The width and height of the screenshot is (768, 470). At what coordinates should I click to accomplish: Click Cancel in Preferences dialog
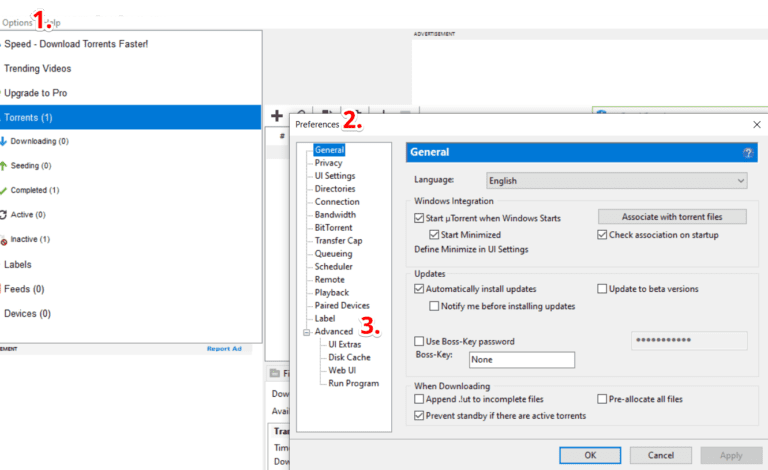click(661, 455)
